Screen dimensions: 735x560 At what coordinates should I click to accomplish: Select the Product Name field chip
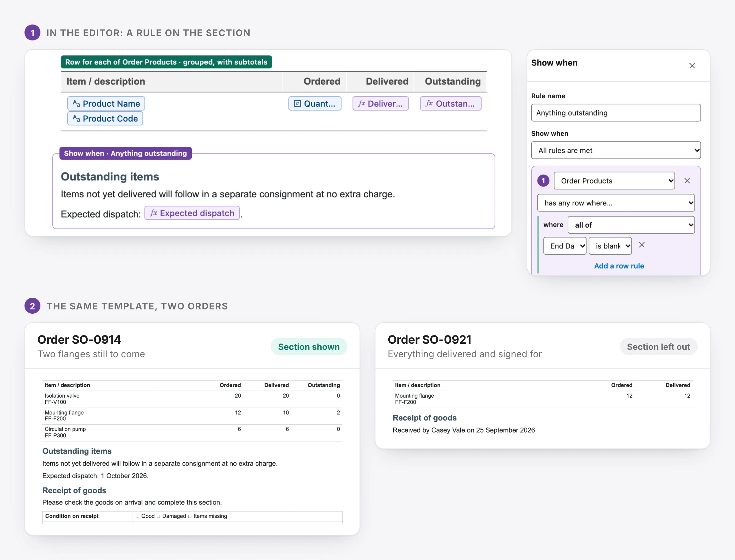[106, 104]
